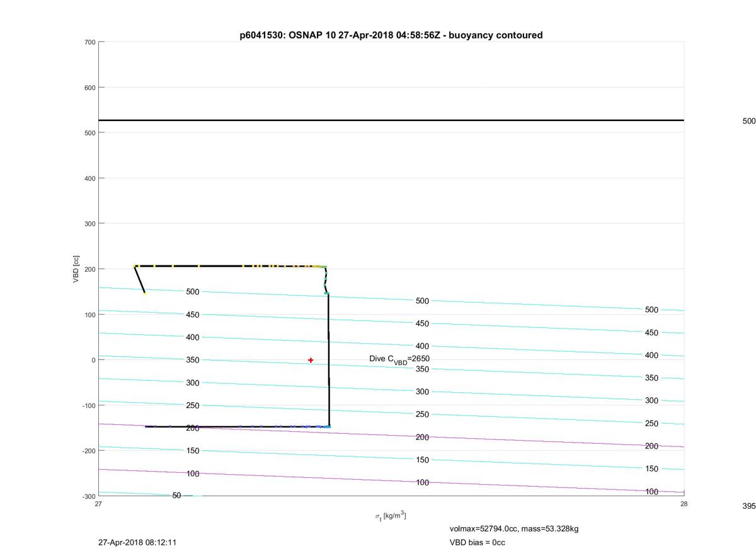
Task: Select the y-axis tick label -300
Action: click(x=89, y=496)
